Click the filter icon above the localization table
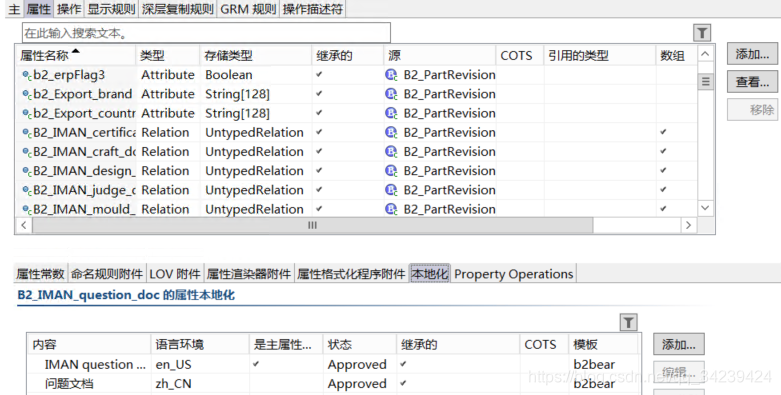The height and width of the screenshot is (395, 781). (x=629, y=322)
